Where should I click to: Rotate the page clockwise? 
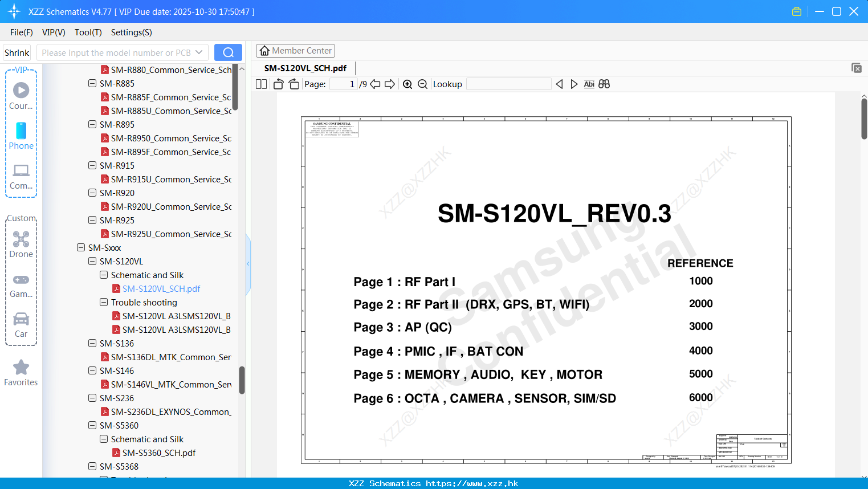coord(294,84)
